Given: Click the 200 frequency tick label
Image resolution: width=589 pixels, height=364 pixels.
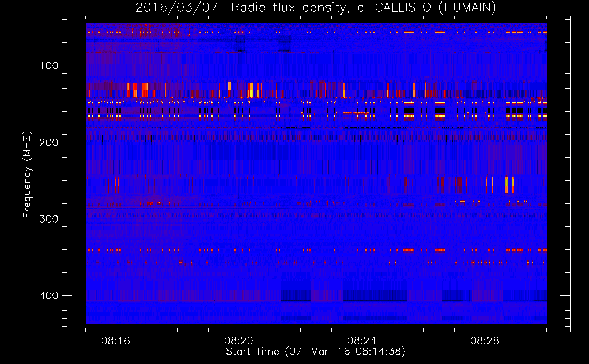Looking at the screenshot, I should (49, 142).
